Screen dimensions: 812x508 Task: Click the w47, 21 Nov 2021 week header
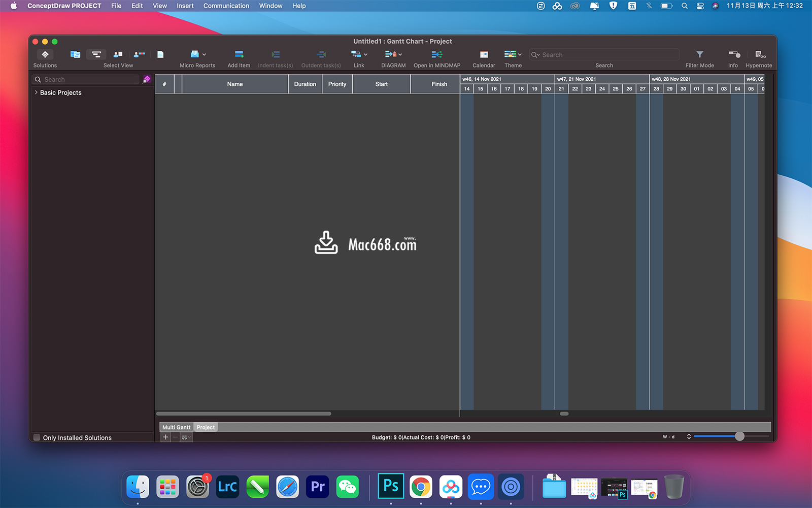tap(602, 79)
